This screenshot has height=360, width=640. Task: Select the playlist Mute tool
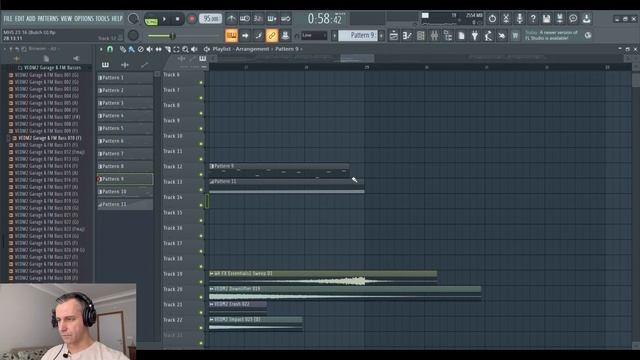coord(149,49)
